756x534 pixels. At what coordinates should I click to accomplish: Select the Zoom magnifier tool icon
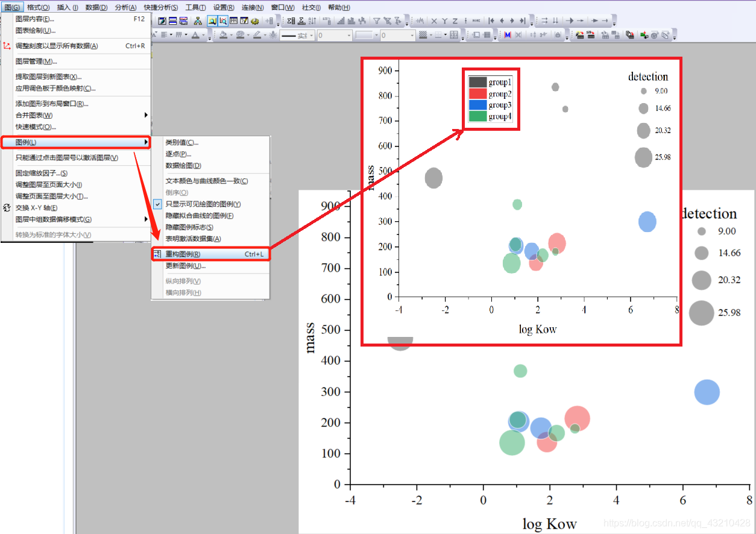pos(212,20)
